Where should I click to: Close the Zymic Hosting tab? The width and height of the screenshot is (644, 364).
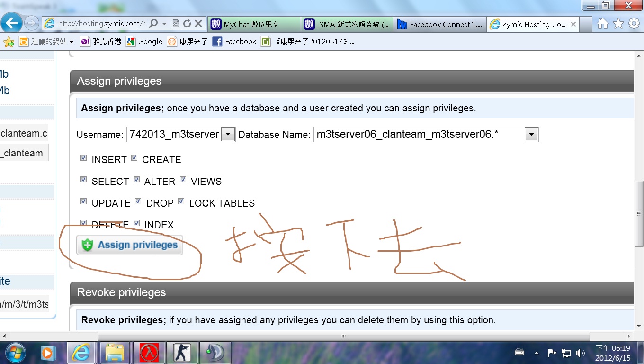pos(573,24)
